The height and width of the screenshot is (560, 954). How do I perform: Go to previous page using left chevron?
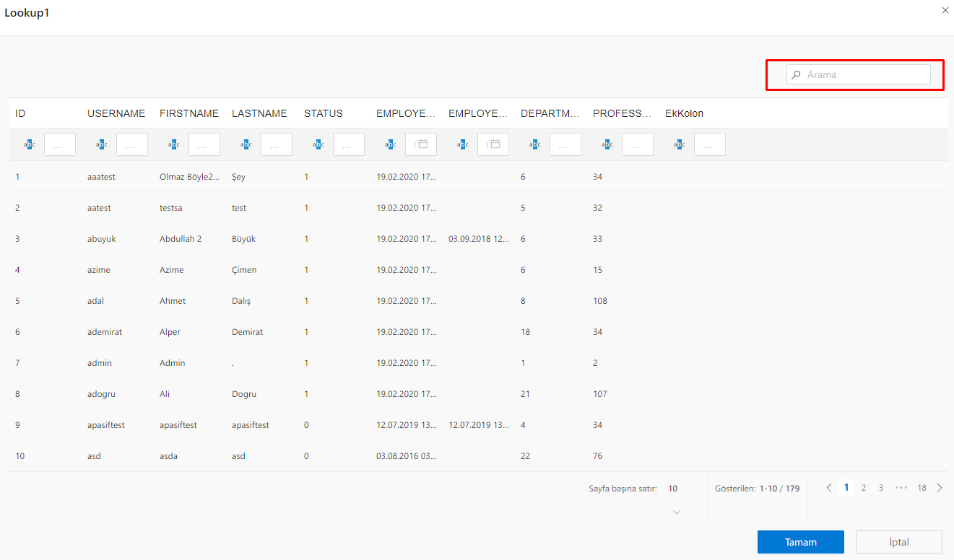pyautogui.click(x=829, y=488)
